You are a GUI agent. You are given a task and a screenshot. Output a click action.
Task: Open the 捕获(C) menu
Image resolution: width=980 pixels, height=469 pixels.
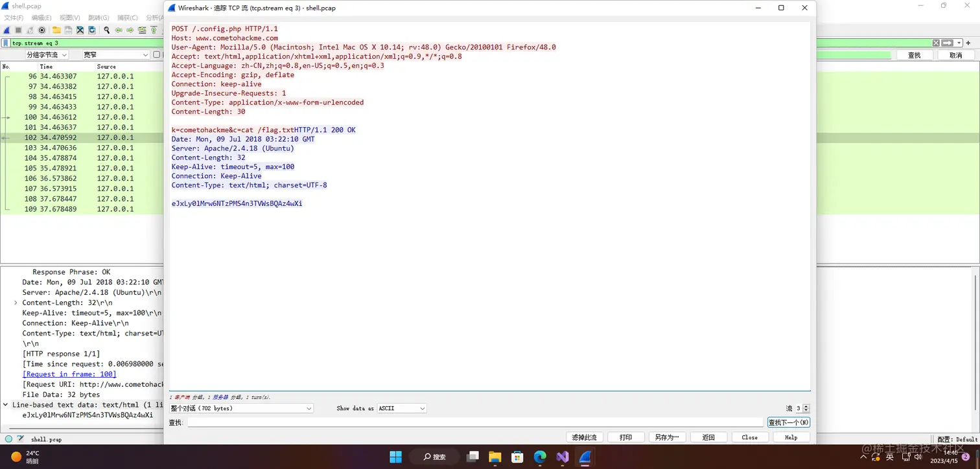click(x=127, y=17)
